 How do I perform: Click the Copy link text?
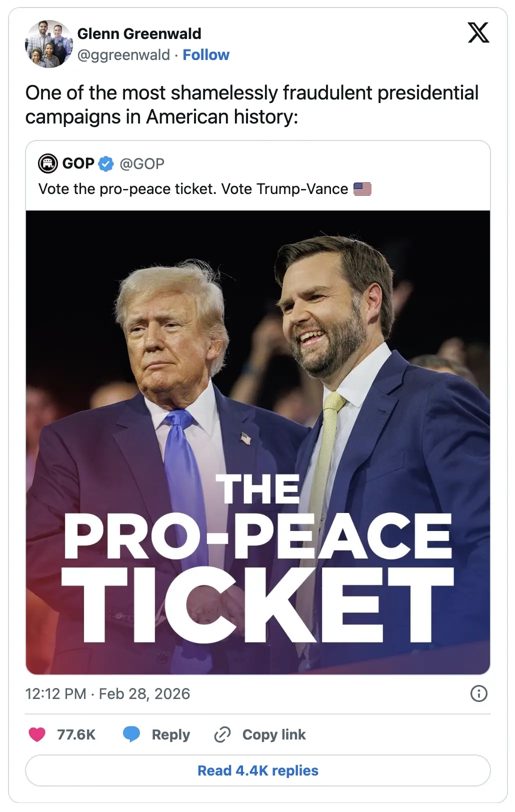(x=273, y=734)
